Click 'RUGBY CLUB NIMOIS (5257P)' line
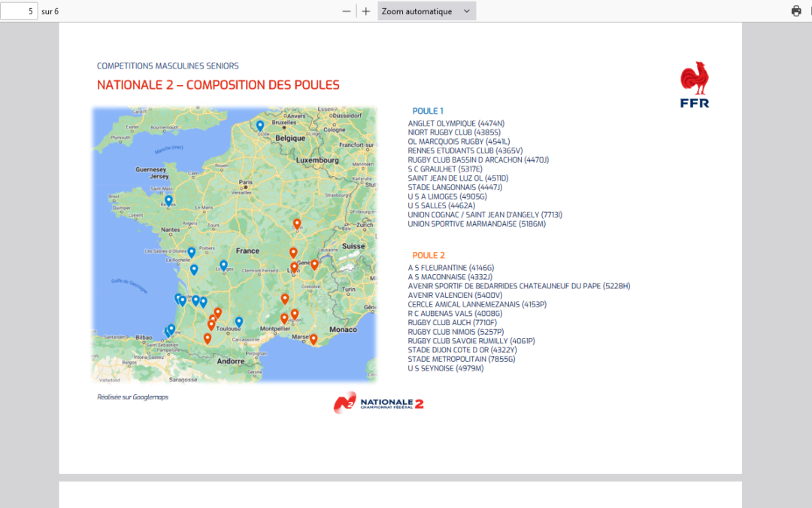This screenshot has width=812, height=508. [456, 332]
